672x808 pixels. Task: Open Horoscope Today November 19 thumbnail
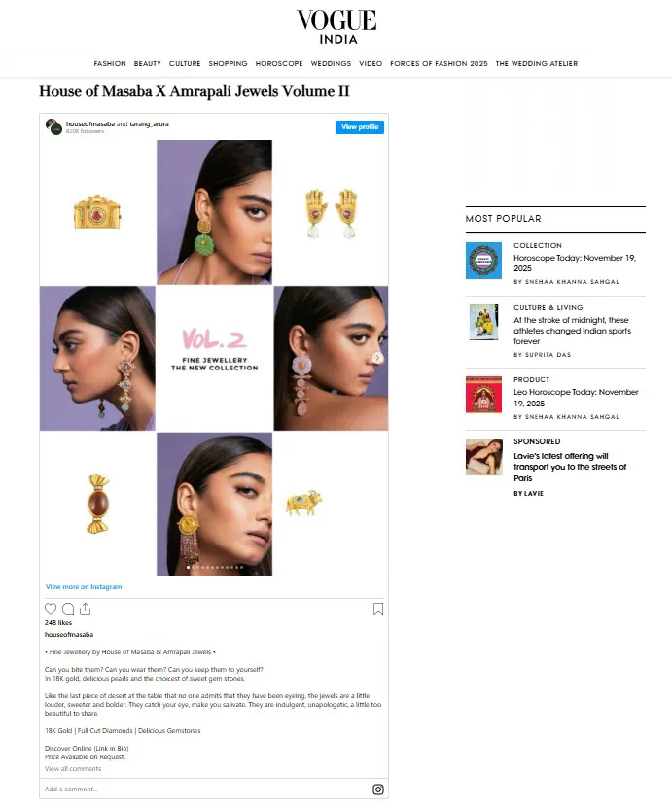483,261
